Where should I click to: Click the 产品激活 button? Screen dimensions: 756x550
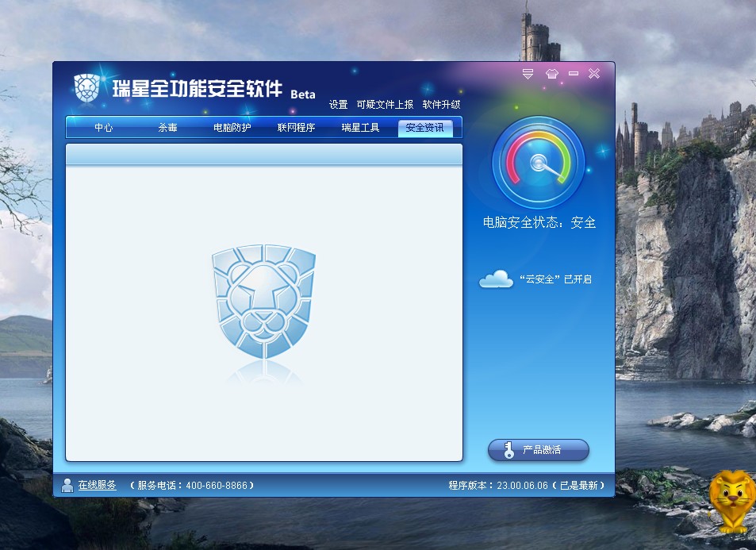pyautogui.click(x=539, y=450)
